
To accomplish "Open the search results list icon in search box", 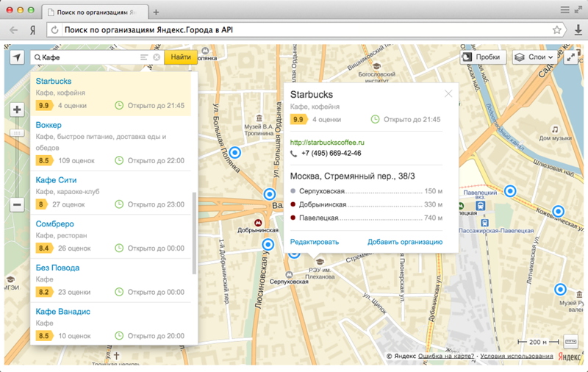I will [144, 57].
